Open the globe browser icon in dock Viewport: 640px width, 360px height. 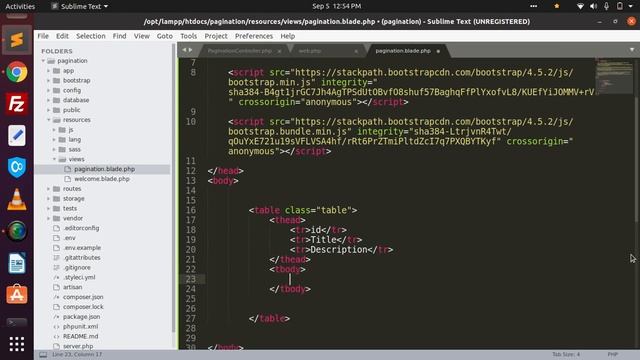17,231
